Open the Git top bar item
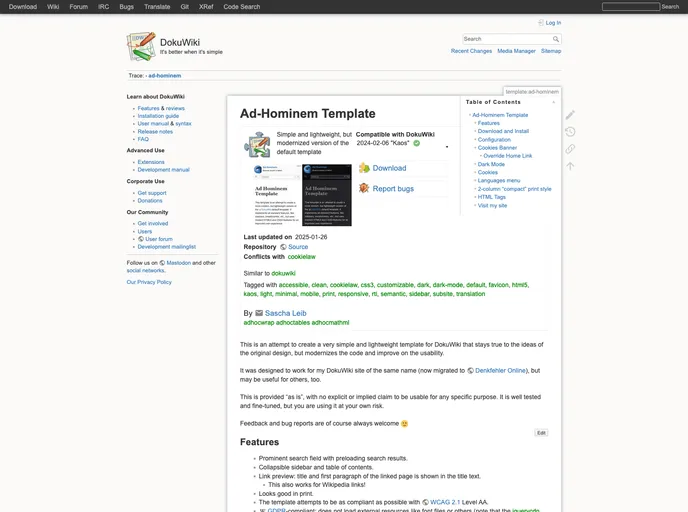Image resolution: width=688 pixels, height=512 pixels. 185,7
